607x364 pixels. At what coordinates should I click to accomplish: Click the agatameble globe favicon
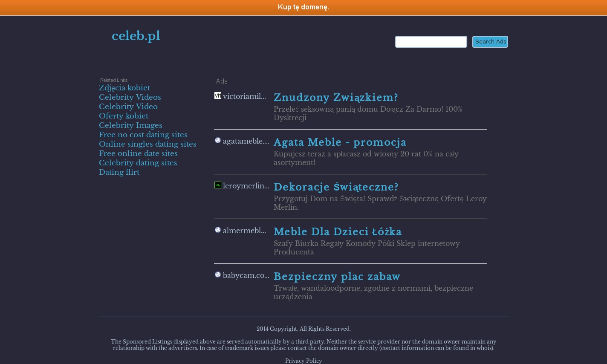pyautogui.click(x=217, y=140)
